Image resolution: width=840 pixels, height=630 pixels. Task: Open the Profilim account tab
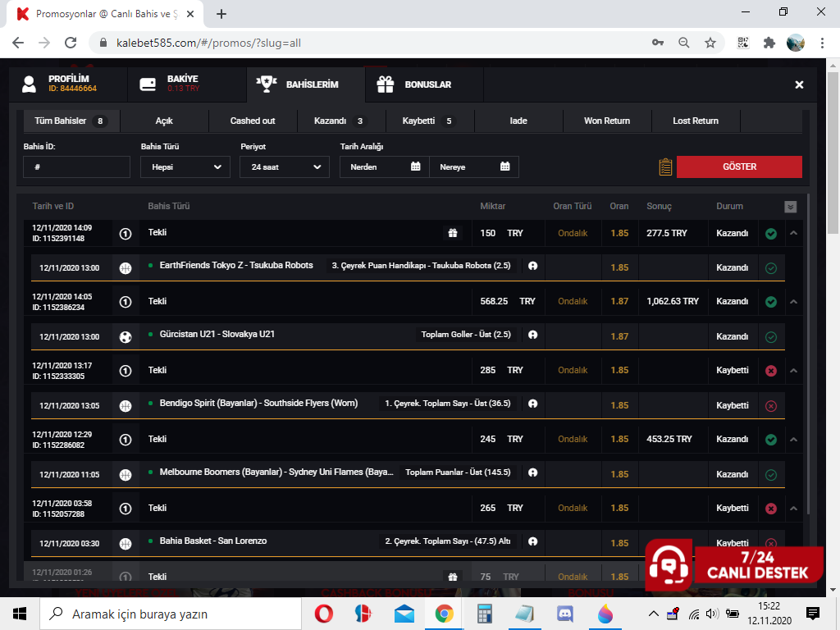coord(68,84)
